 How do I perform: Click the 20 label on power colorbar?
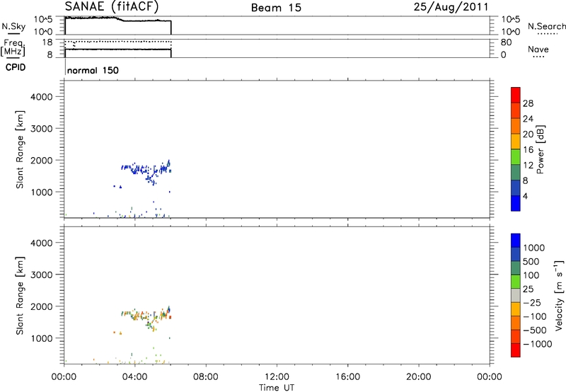(x=528, y=134)
